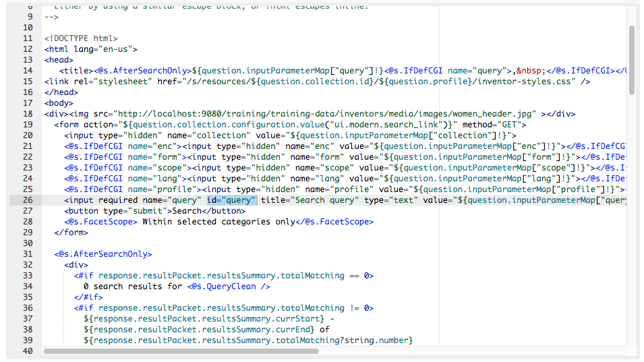Click the vertical scrollbar thumb
Viewport: 644px width, 362px height.
pos(632,61)
